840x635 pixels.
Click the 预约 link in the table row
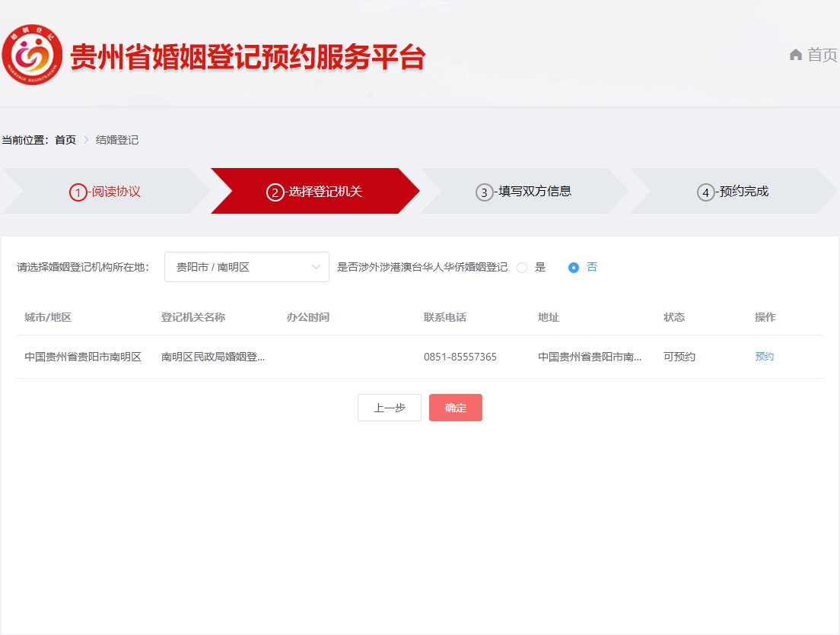[x=764, y=357]
